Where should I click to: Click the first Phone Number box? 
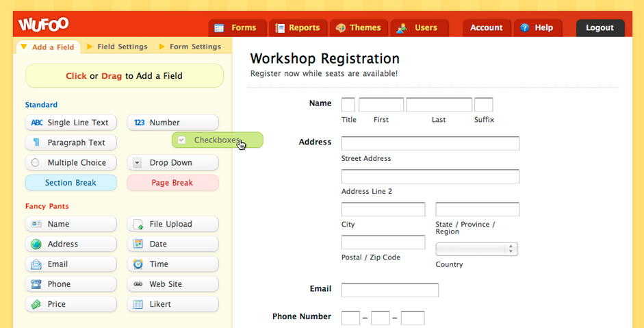[x=350, y=318]
